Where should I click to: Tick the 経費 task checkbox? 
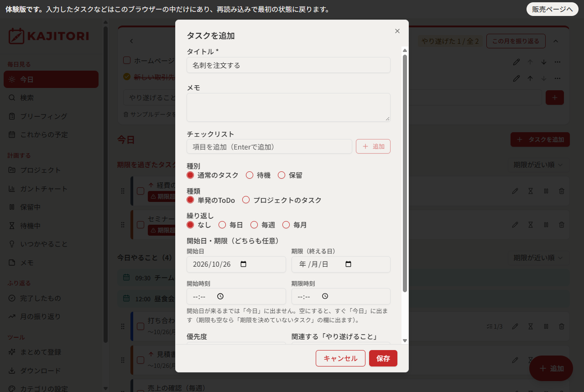(x=141, y=191)
